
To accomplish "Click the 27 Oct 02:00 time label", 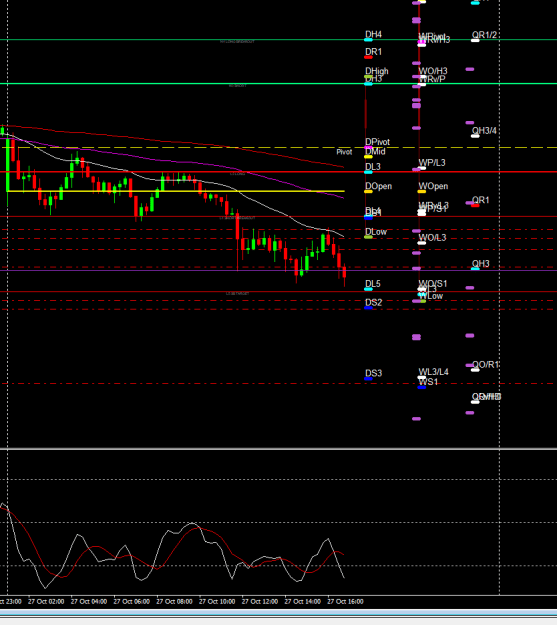I will point(46,601).
